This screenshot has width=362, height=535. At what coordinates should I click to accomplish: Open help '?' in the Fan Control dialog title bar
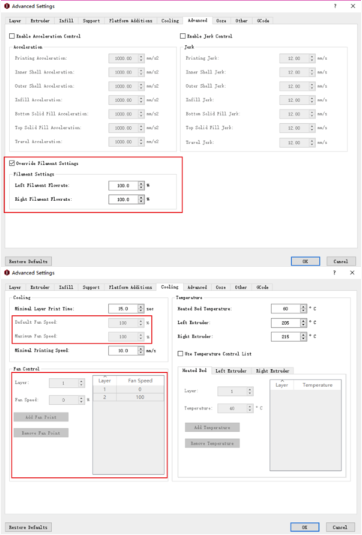(334, 273)
